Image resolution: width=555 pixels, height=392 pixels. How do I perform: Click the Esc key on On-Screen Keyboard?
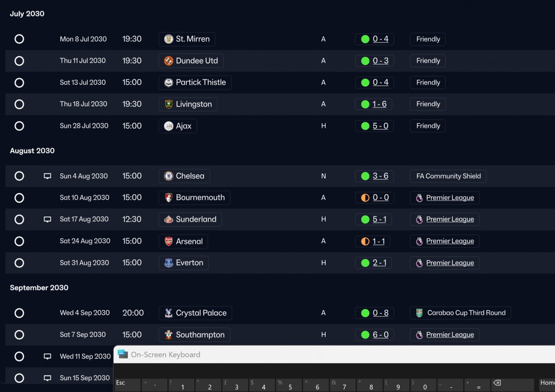127,385
